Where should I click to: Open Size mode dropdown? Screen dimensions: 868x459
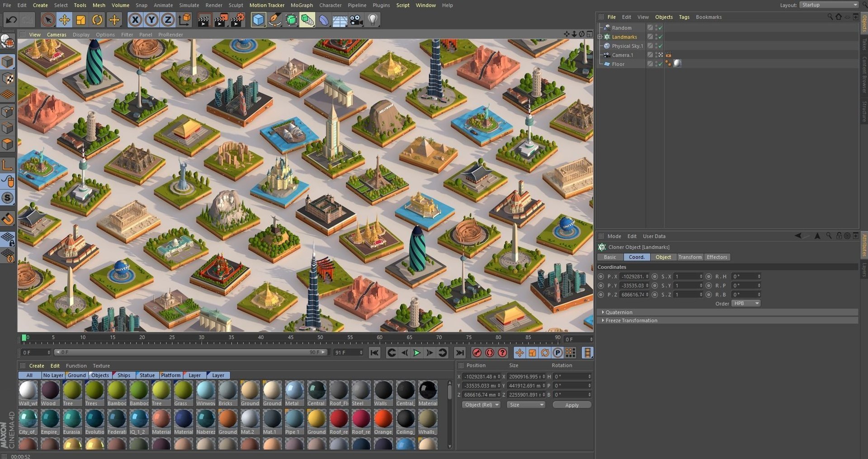(526, 405)
